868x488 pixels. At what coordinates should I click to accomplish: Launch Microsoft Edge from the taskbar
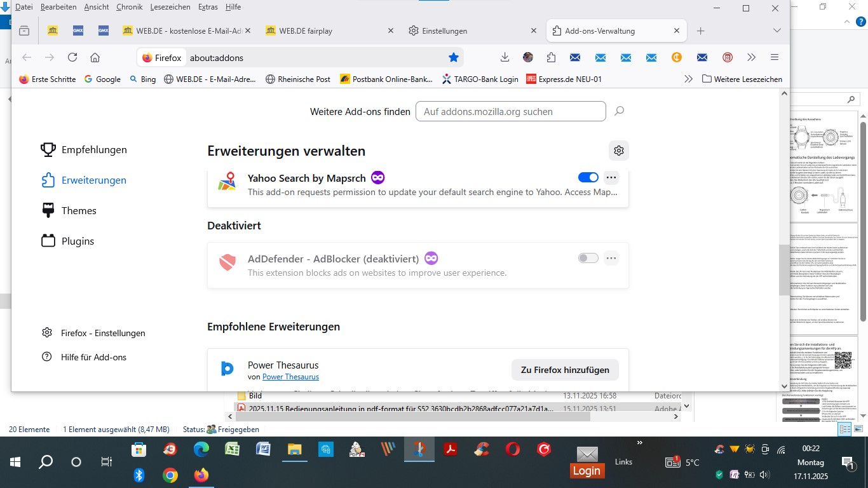point(201,450)
